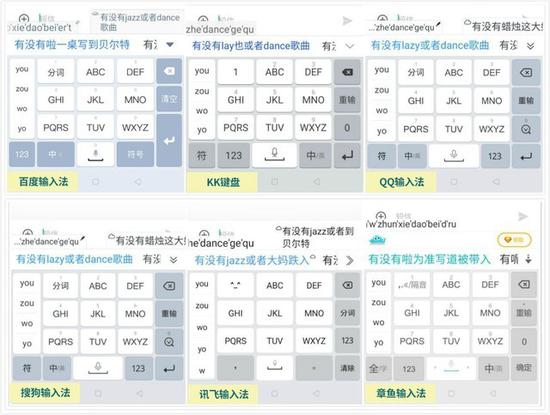Tap the 123 numbers key on the 百度输入法 keyboard
This screenshot has width=550, height=415.
coord(22,154)
